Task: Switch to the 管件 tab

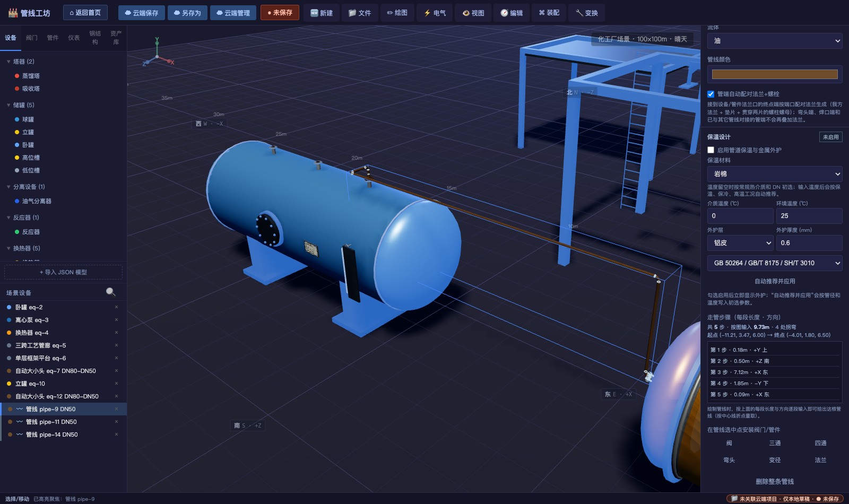Action: [x=53, y=38]
